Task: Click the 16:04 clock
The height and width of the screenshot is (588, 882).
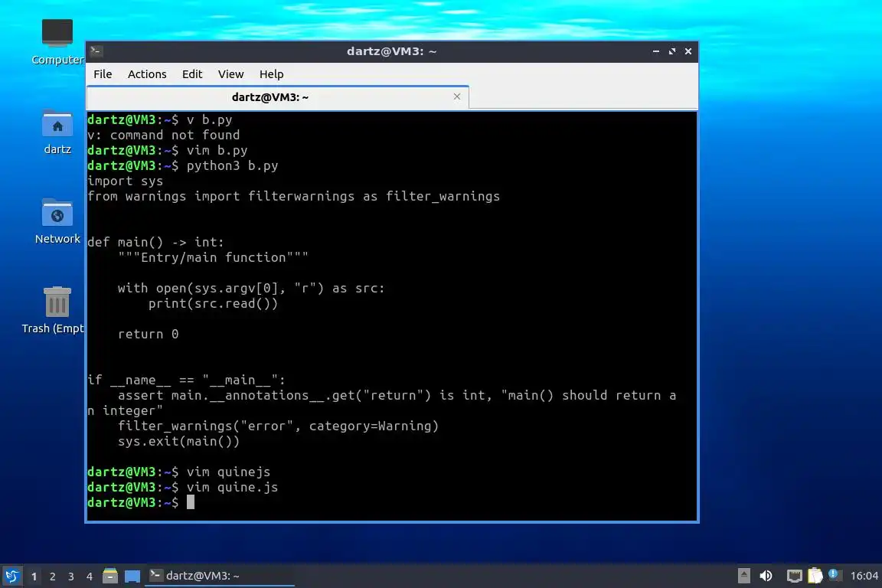Action: coord(864,576)
